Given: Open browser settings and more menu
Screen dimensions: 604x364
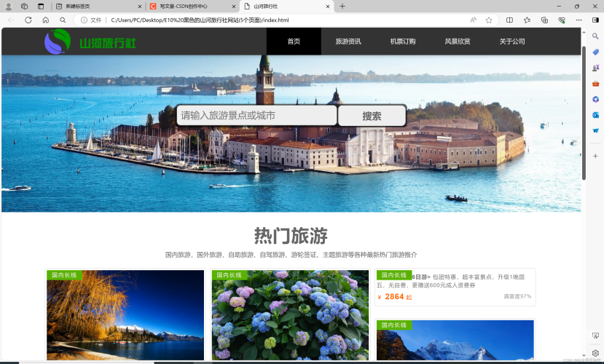Looking at the screenshot, I should (x=578, y=20).
